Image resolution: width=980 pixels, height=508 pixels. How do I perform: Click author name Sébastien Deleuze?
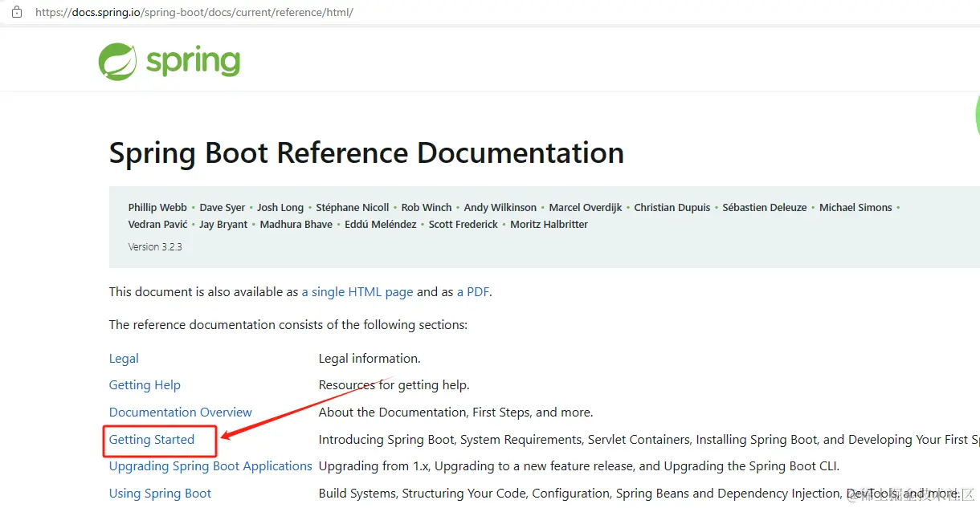[x=765, y=207]
